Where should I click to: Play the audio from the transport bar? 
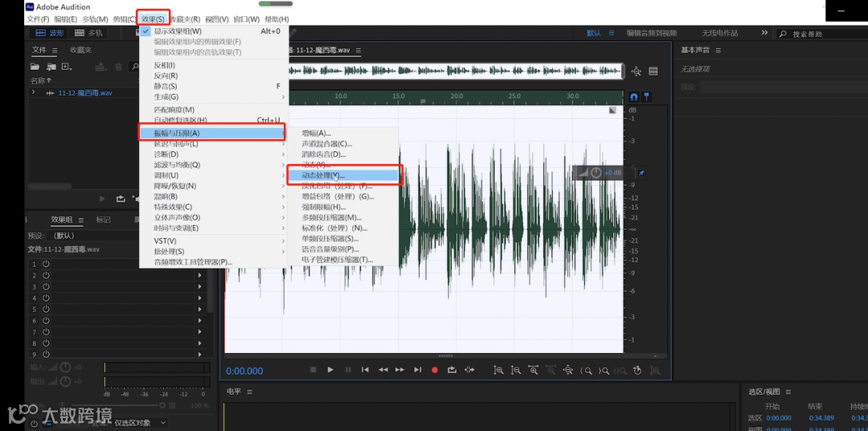click(330, 370)
